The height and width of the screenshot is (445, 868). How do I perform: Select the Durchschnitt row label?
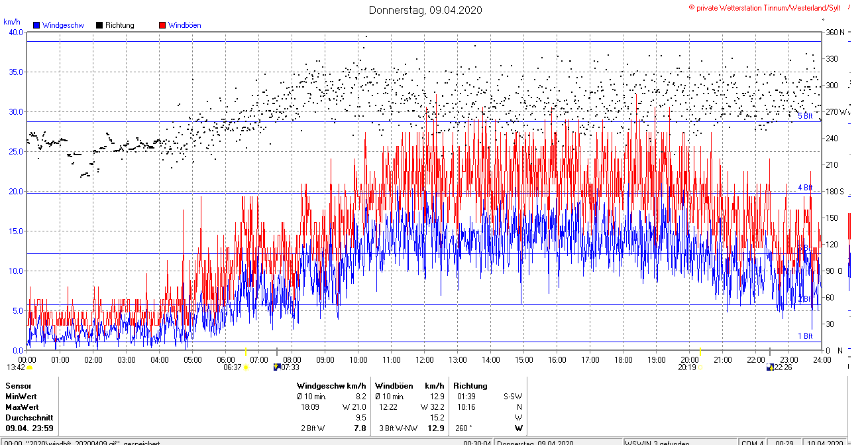(28, 418)
